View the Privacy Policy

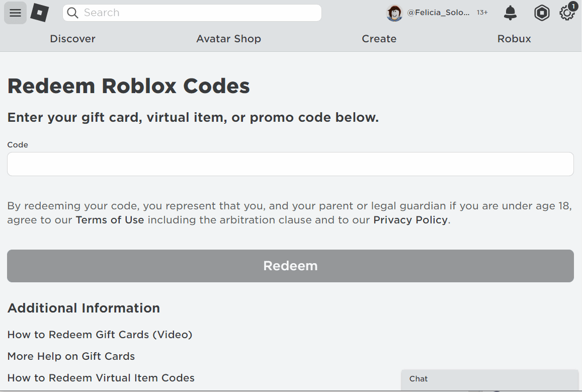click(x=410, y=220)
